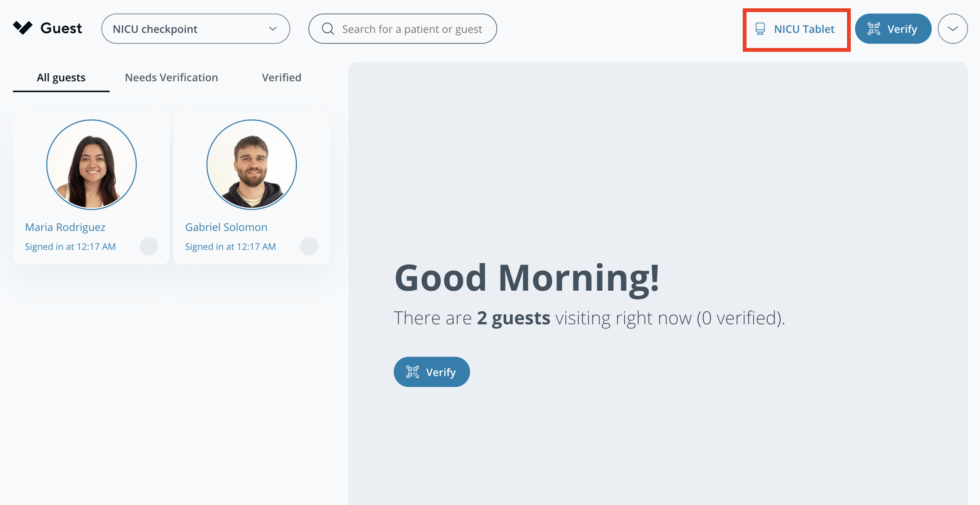This screenshot has height=505, width=980.
Task: Switch to the Verified tab
Action: click(x=281, y=77)
